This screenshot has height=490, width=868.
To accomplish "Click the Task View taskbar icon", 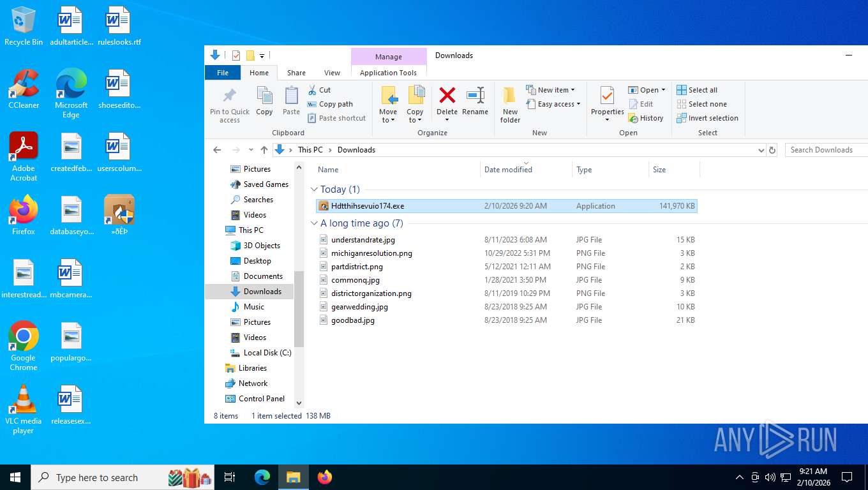I will 230,477.
